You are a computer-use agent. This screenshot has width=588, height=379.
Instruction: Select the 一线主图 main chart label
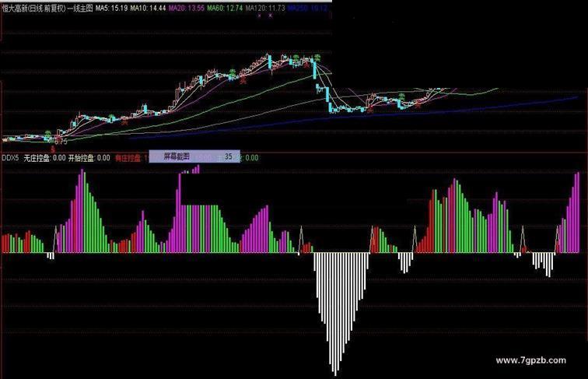[x=80, y=9]
